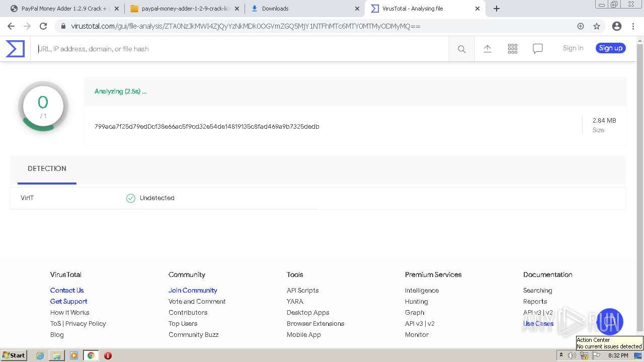Click the blue chat bubble button
644x362 pixels.
click(x=609, y=322)
